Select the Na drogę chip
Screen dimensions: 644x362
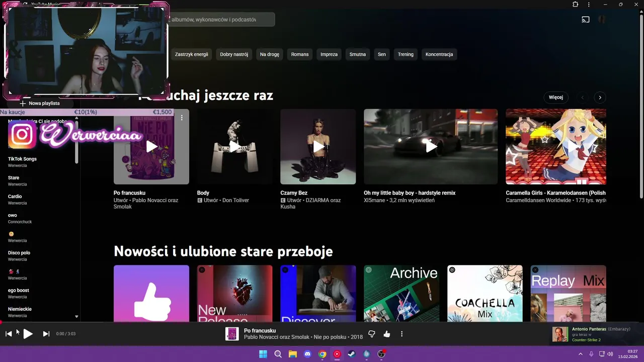click(270, 54)
